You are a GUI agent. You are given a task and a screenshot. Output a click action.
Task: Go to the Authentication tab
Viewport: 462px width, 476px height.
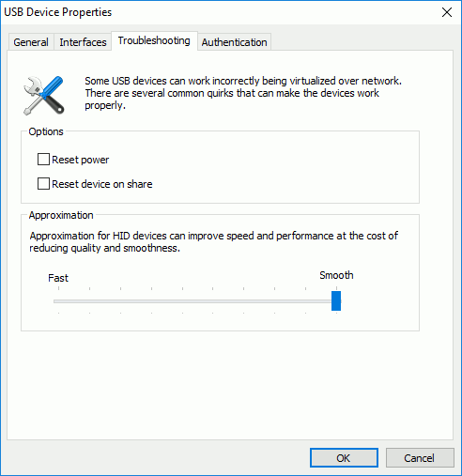pos(234,42)
